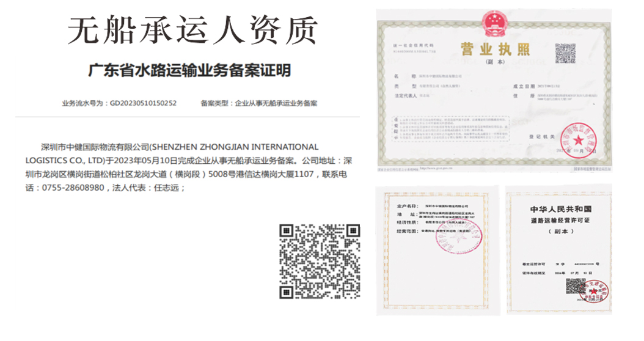Click the filing type 企业从事无船承运业务备案
The width and height of the screenshot is (644, 341).
point(276,103)
